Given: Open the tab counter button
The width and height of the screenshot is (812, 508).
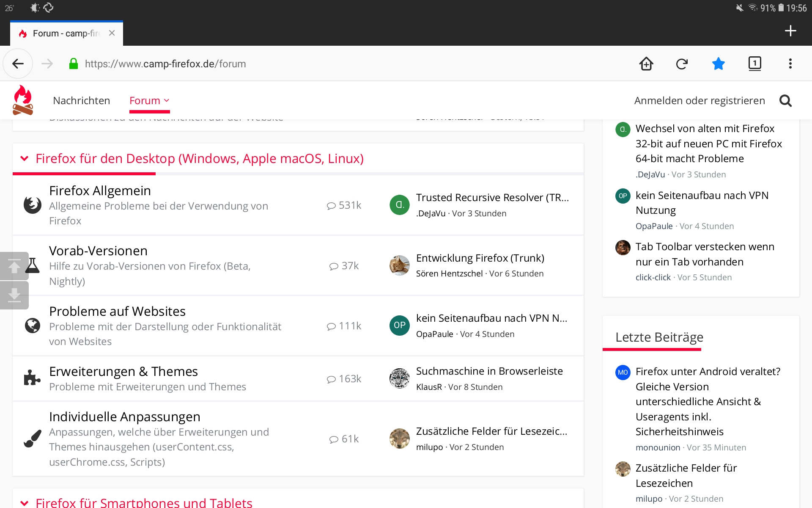Looking at the screenshot, I should (x=754, y=63).
